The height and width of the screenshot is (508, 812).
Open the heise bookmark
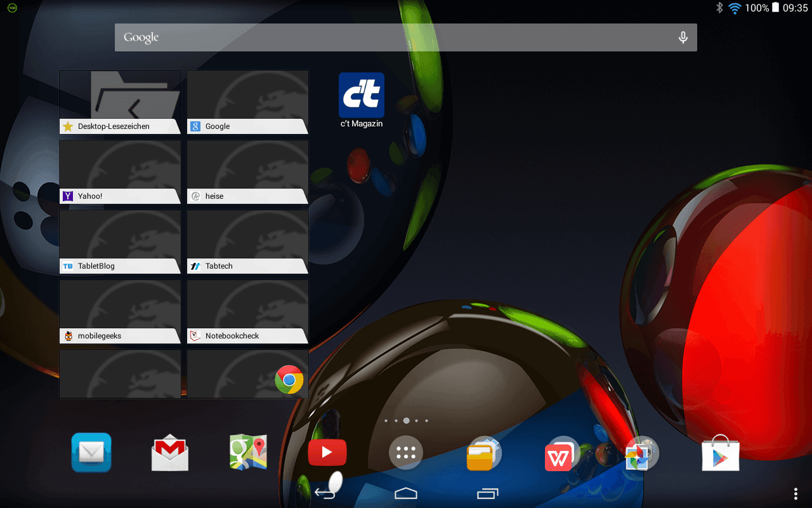248,171
